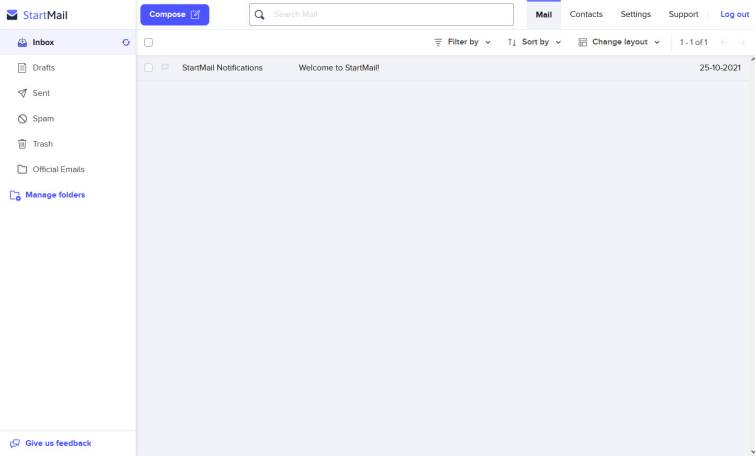Click the scrollbar up arrow at message list
The width and height of the screenshot is (755, 456).
[753, 59]
